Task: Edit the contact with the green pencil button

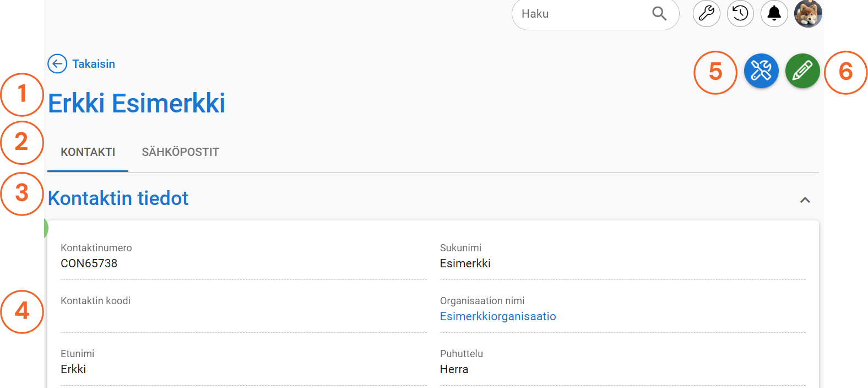Action: click(x=802, y=71)
